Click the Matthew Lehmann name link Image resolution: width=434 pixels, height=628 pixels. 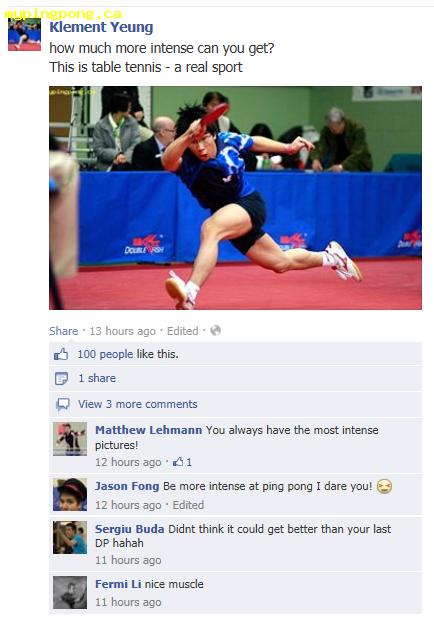(149, 430)
